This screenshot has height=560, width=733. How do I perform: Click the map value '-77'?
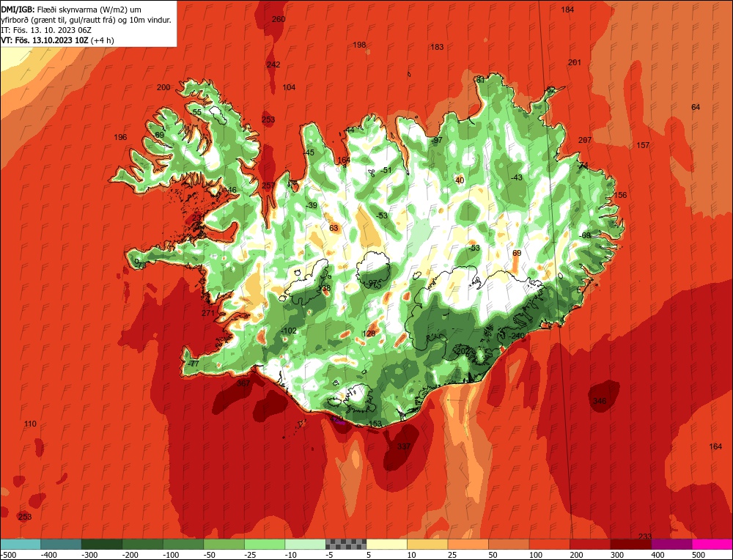point(193,364)
